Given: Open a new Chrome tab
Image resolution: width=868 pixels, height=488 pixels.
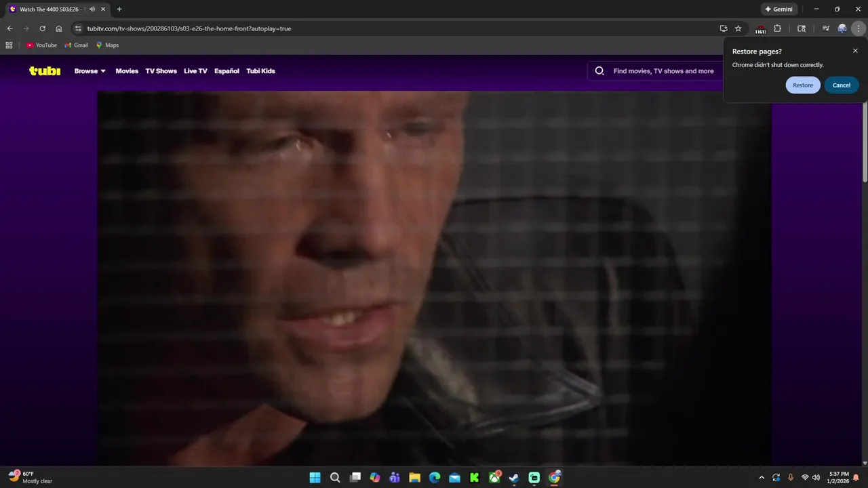Looking at the screenshot, I should (119, 9).
